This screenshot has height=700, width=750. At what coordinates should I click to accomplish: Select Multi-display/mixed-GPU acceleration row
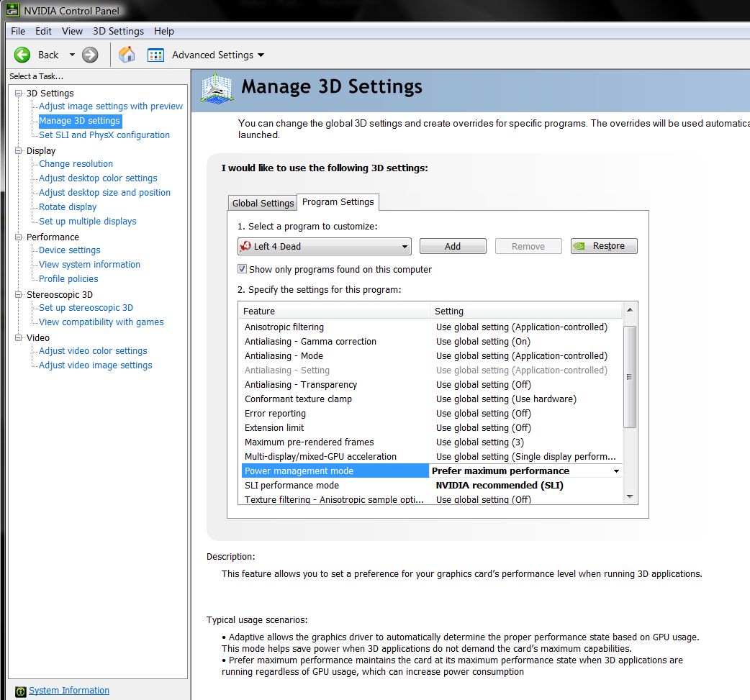coord(430,456)
